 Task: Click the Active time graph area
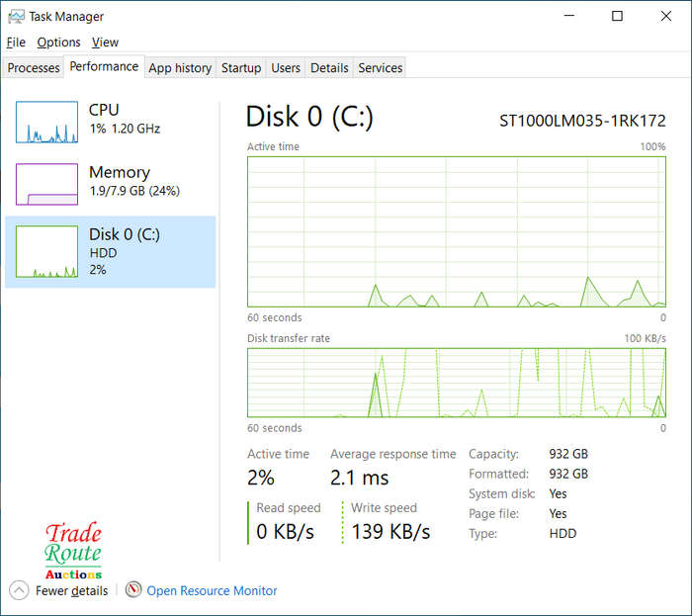[457, 231]
